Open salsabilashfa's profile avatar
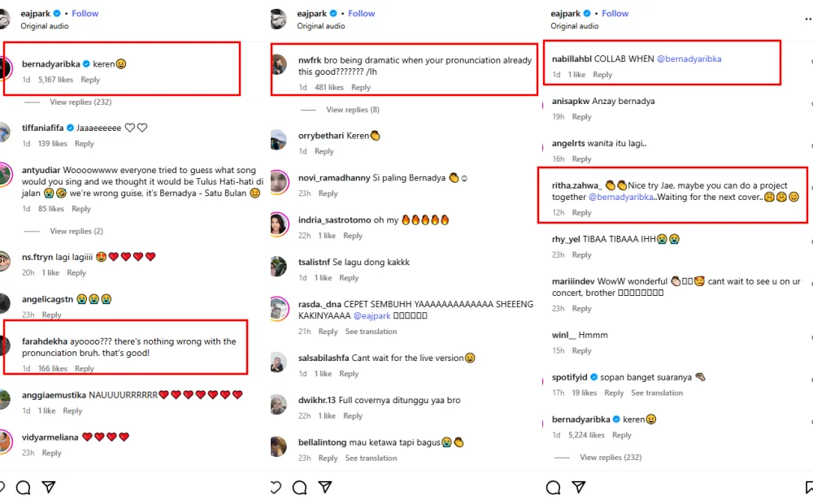This screenshot has height=504, width=813. coord(279,363)
